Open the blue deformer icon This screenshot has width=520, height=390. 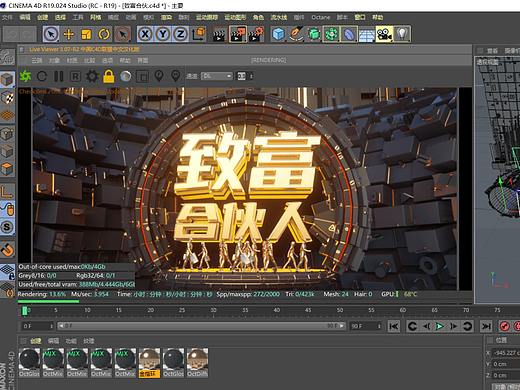(x=349, y=34)
